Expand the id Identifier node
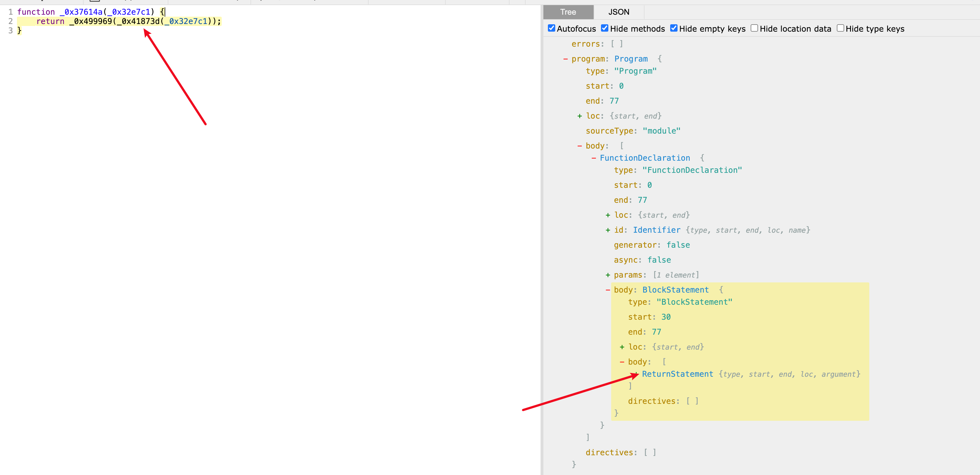The width and height of the screenshot is (980, 475). click(x=607, y=230)
